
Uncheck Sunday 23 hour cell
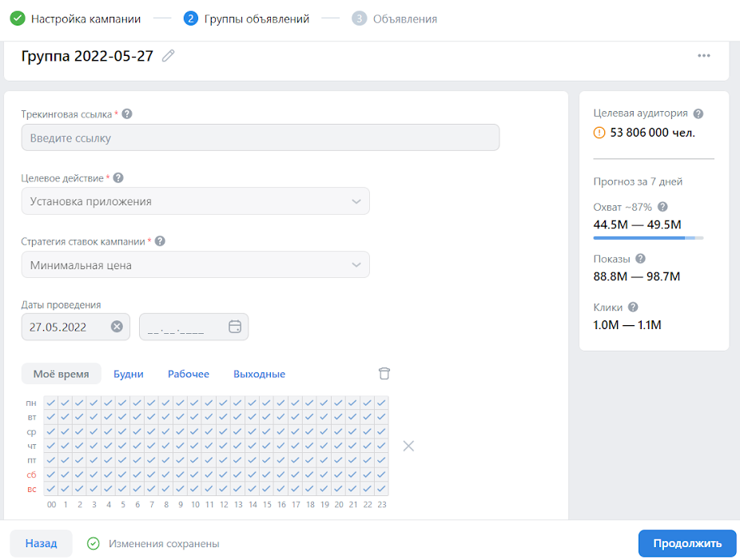pyautogui.click(x=381, y=488)
